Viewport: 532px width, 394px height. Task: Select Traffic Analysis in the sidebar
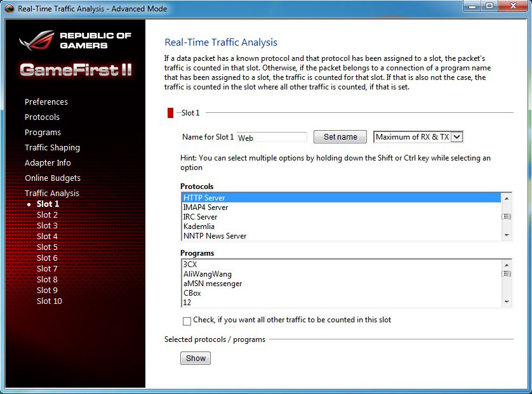point(52,194)
